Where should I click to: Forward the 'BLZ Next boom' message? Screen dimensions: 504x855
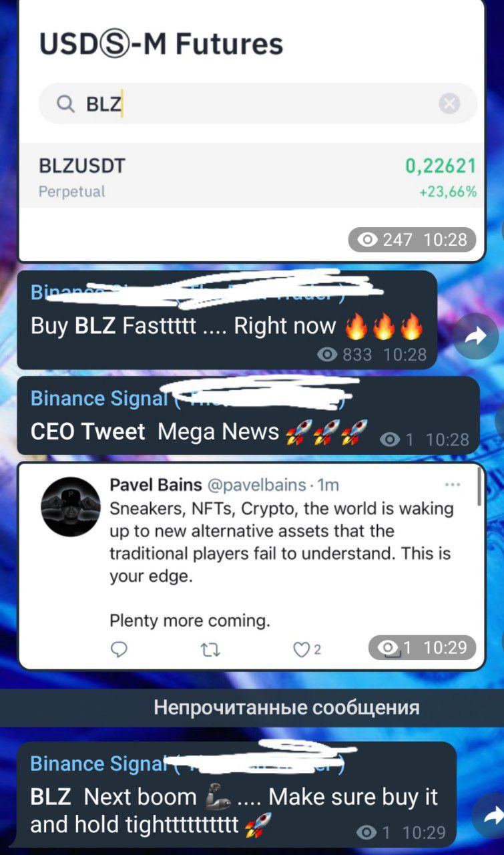point(491,816)
